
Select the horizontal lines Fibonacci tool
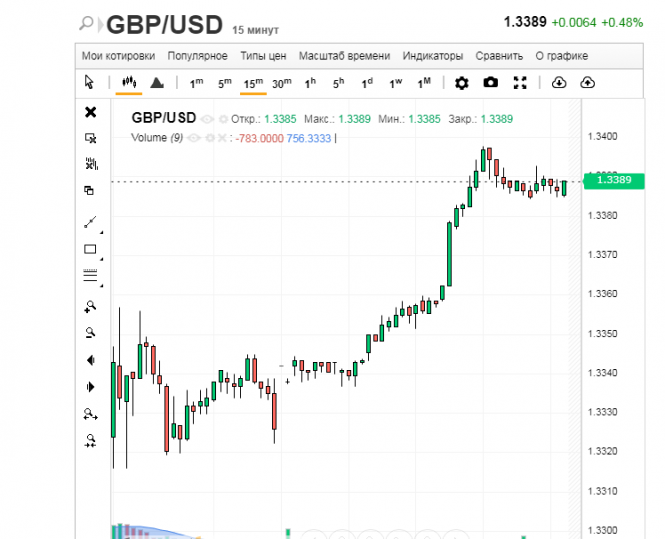pos(90,275)
